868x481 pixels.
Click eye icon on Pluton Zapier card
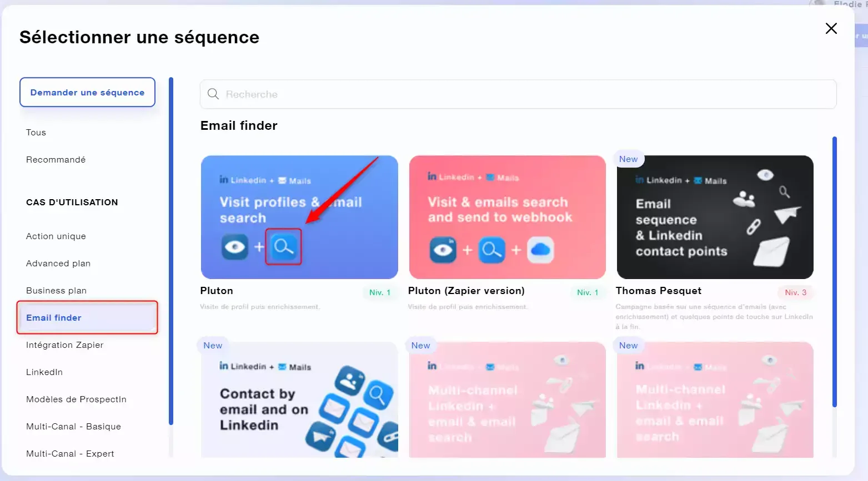pyautogui.click(x=443, y=250)
